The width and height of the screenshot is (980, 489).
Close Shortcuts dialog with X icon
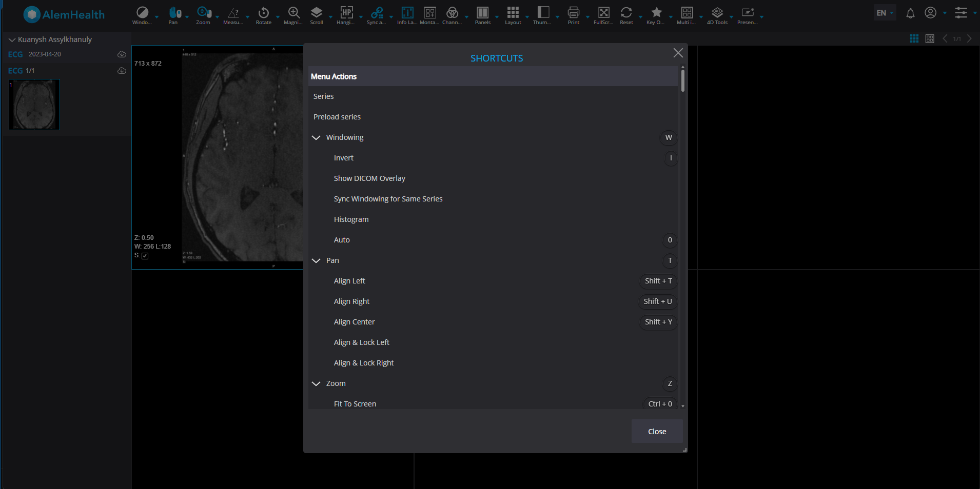coord(678,53)
